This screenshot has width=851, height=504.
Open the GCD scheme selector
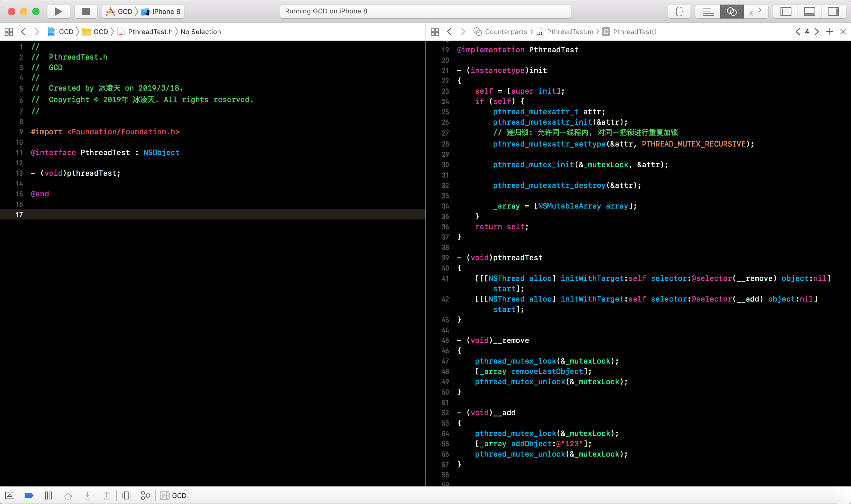tap(119, 12)
